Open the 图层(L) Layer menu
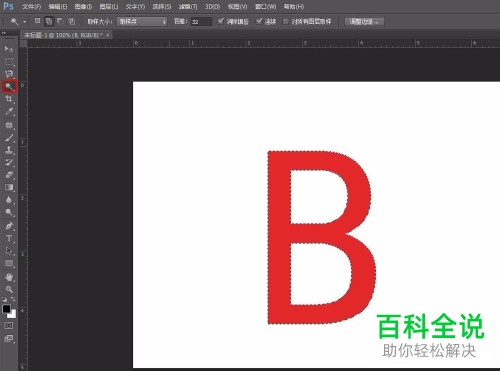500x371 pixels. coord(109,7)
